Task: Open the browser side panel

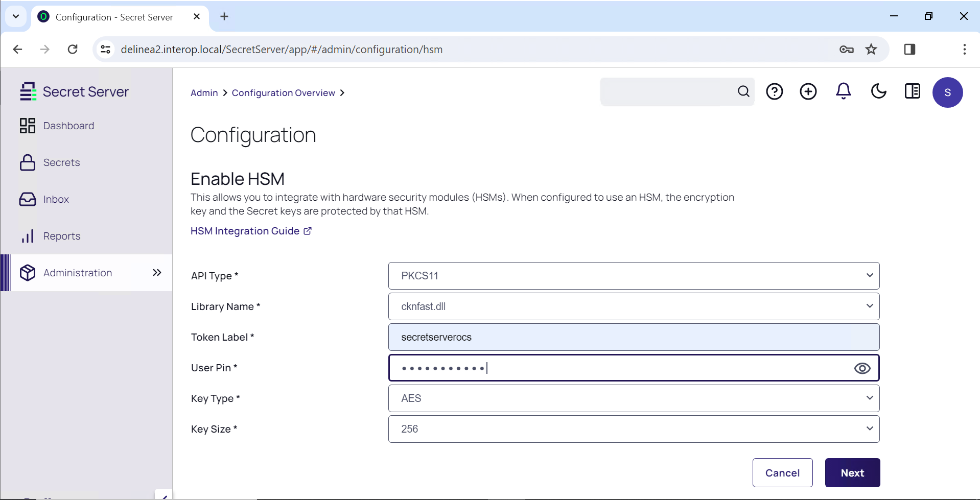Action: (909, 49)
